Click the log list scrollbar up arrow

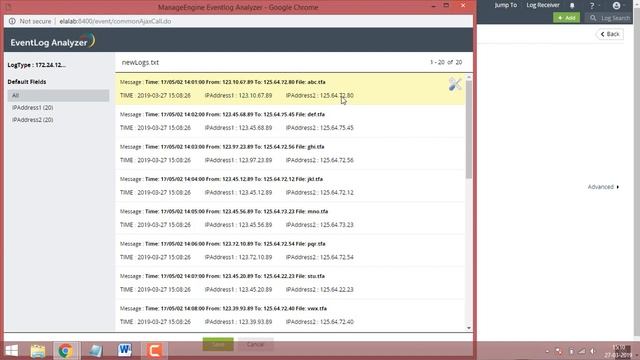(469, 77)
